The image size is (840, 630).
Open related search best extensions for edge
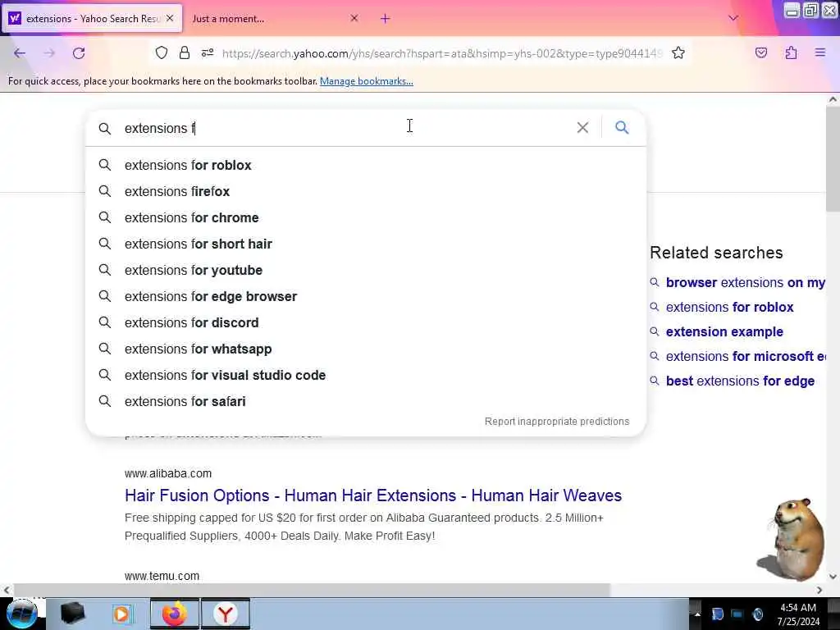point(740,381)
